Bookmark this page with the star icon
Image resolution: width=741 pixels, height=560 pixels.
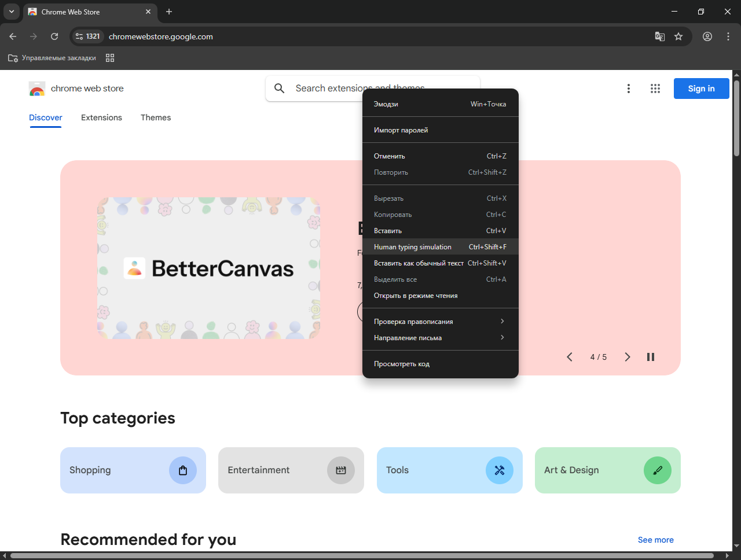[678, 36]
